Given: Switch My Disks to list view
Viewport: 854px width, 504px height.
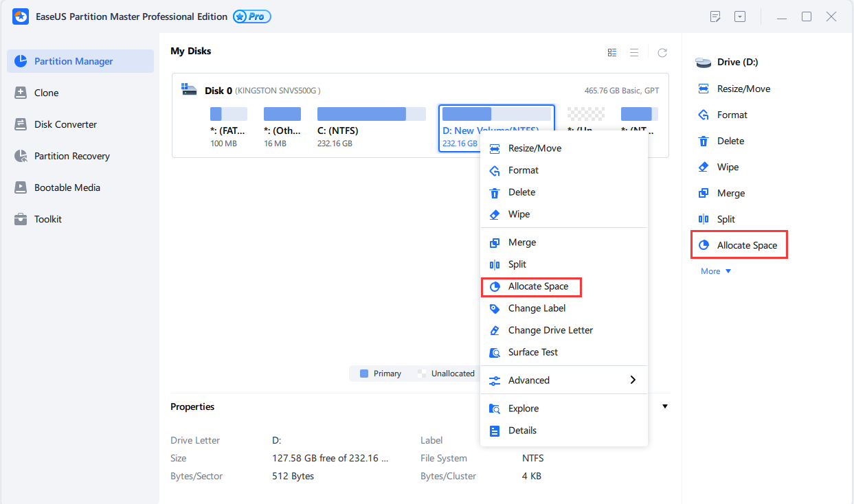Looking at the screenshot, I should pos(634,52).
